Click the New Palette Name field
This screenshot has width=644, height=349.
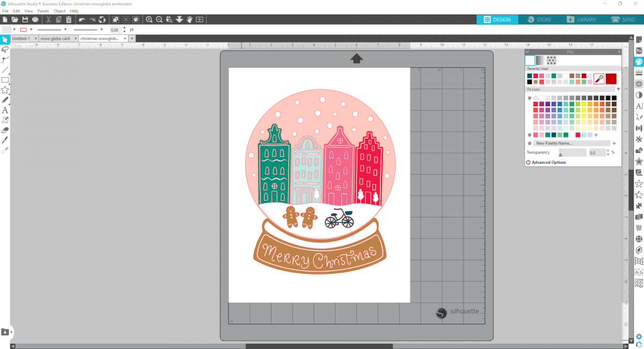pos(572,143)
